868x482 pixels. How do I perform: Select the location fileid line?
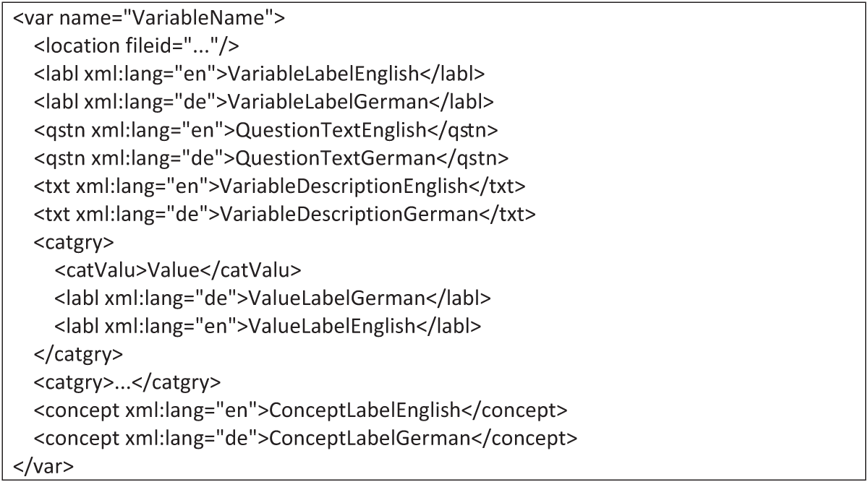click(137, 46)
